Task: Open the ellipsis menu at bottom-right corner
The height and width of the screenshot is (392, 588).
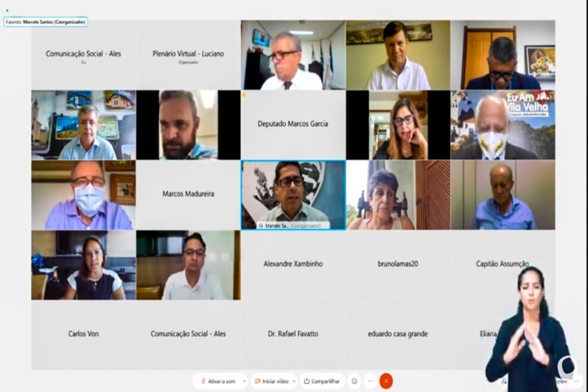Action: (577, 381)
